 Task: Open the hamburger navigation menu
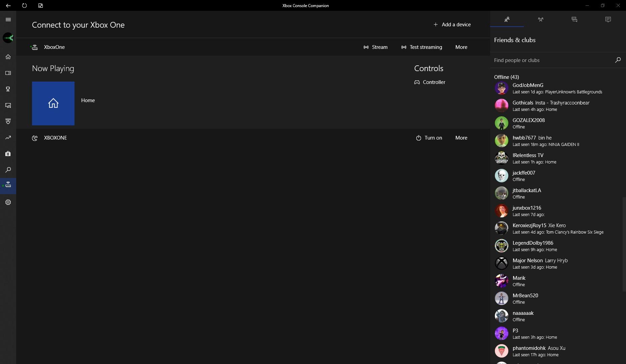(x=8, y=20)
